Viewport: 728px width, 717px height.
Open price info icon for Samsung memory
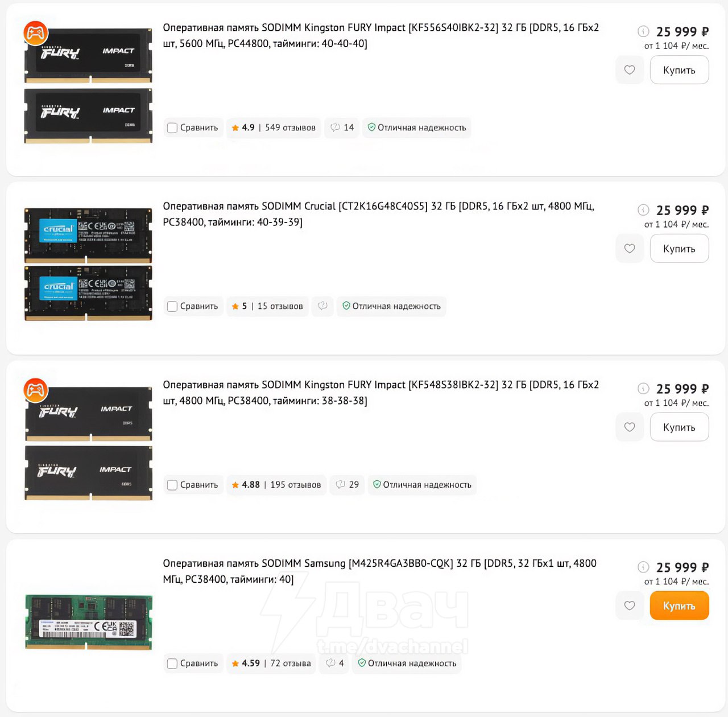point(643,567)
